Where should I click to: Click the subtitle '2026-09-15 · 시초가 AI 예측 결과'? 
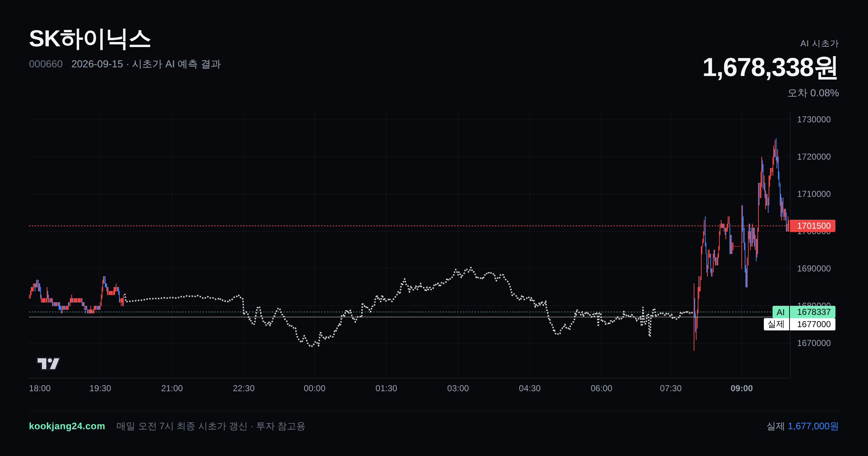coord(146,64)
